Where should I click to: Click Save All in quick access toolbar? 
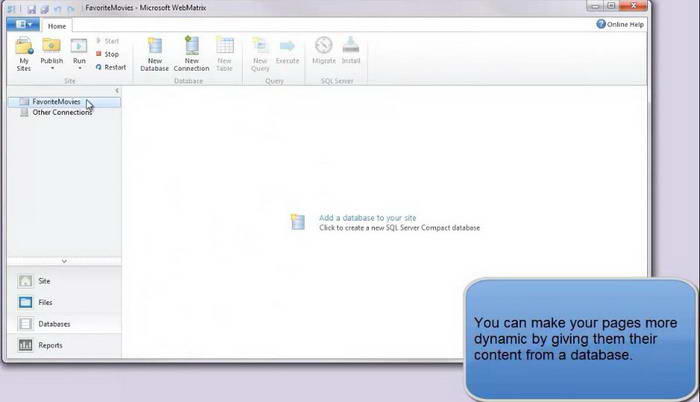(x=45, y=9)
